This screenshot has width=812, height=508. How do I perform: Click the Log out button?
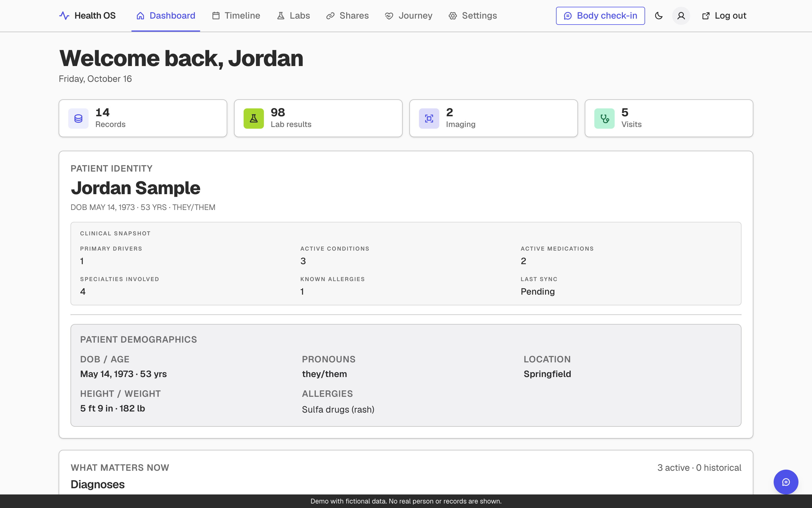pyautogui.click(x=724, y=16)
